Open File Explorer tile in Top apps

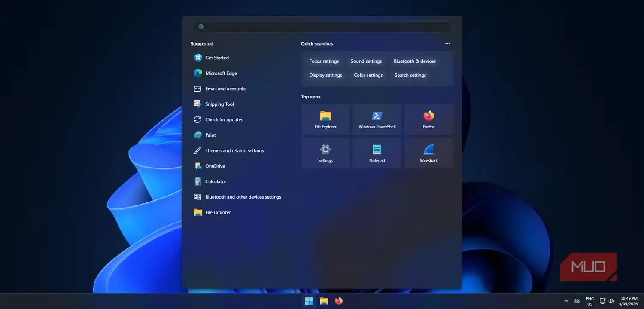325,119
